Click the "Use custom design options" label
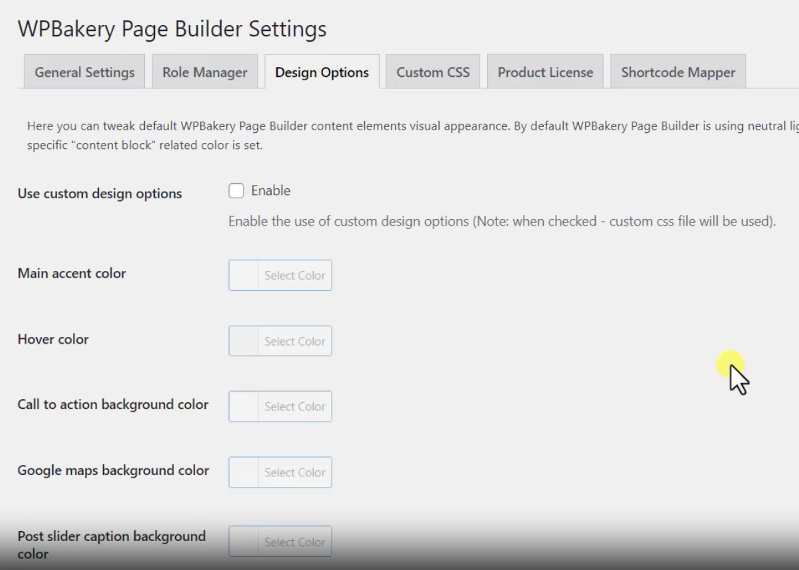The width and height of the screenshot is (799, 570). tap(100, 194)
